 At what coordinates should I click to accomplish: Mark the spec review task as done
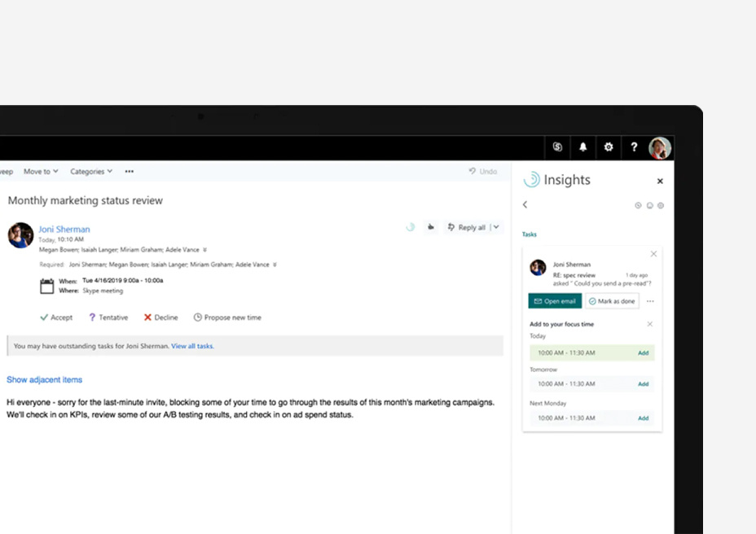point(612,301)
